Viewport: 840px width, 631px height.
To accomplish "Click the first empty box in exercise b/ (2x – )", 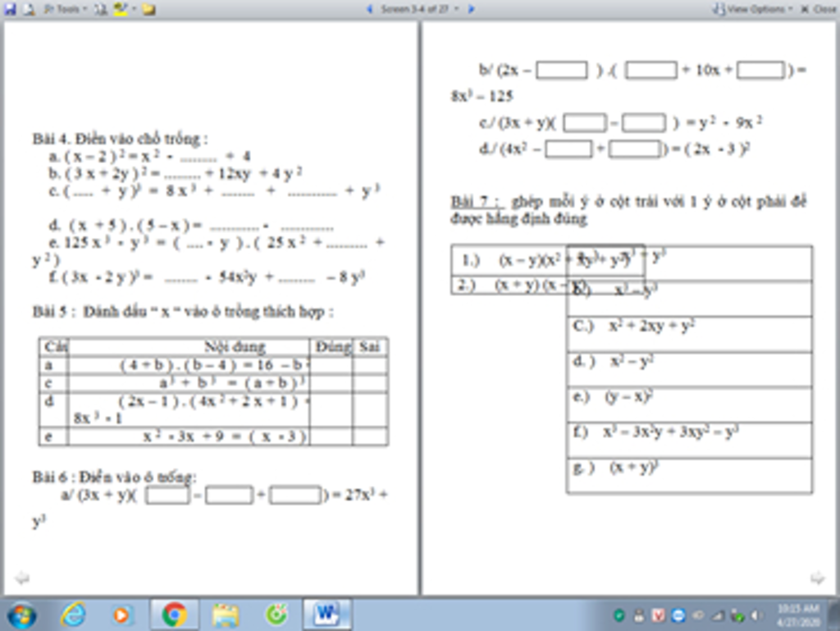I will (561, 71).
